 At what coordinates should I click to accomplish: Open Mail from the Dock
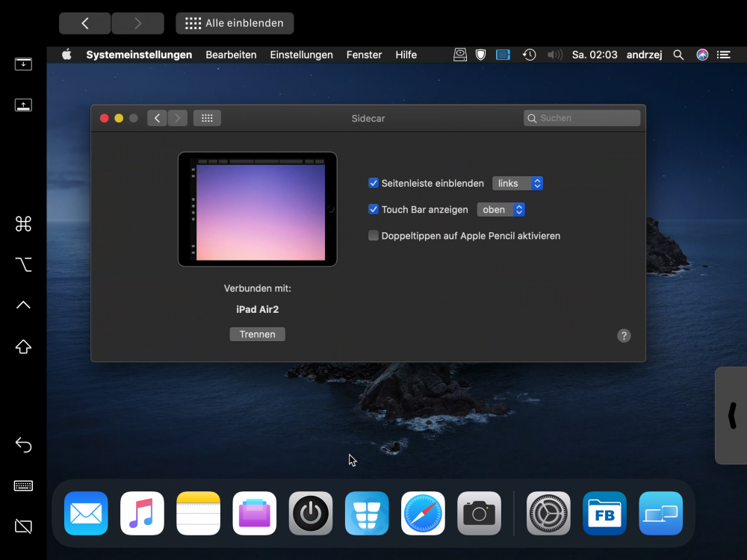pos(86,514)
